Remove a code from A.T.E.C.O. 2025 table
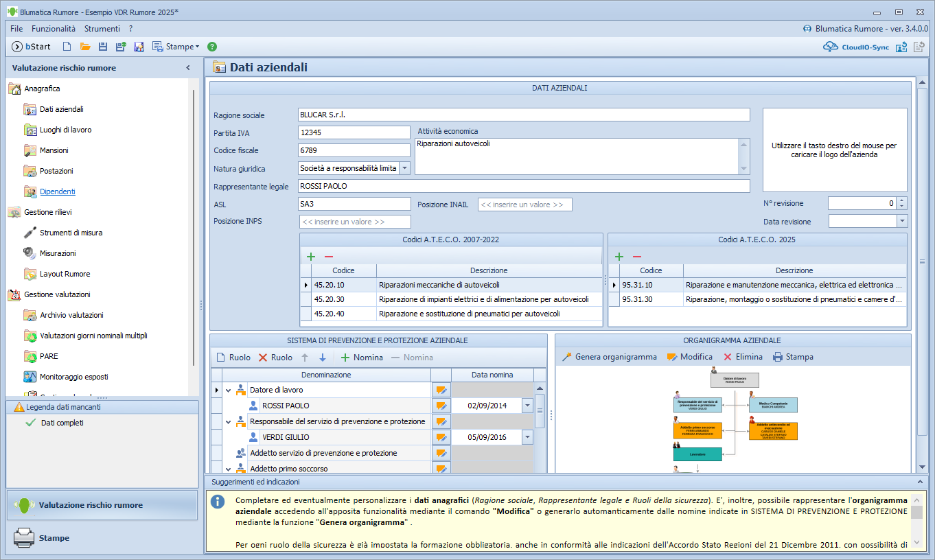Viewport: 935px width, 560px height. 636,256
